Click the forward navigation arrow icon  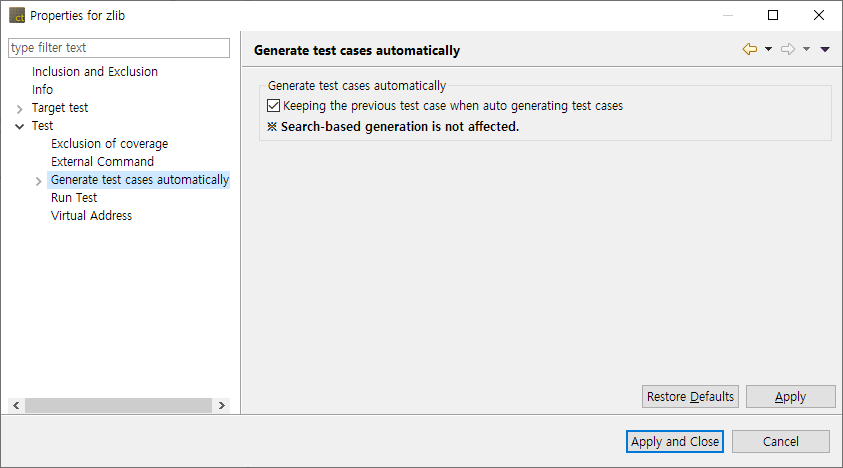(787, 49)
